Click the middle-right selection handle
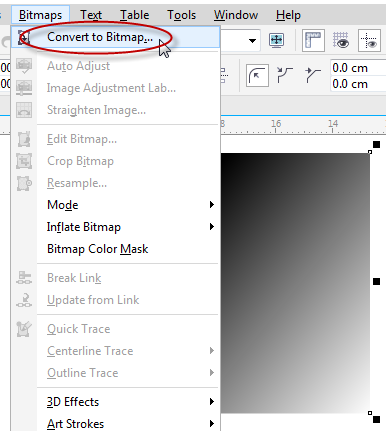Viewport: 386px width, 431px height. (x=376, y=282)
